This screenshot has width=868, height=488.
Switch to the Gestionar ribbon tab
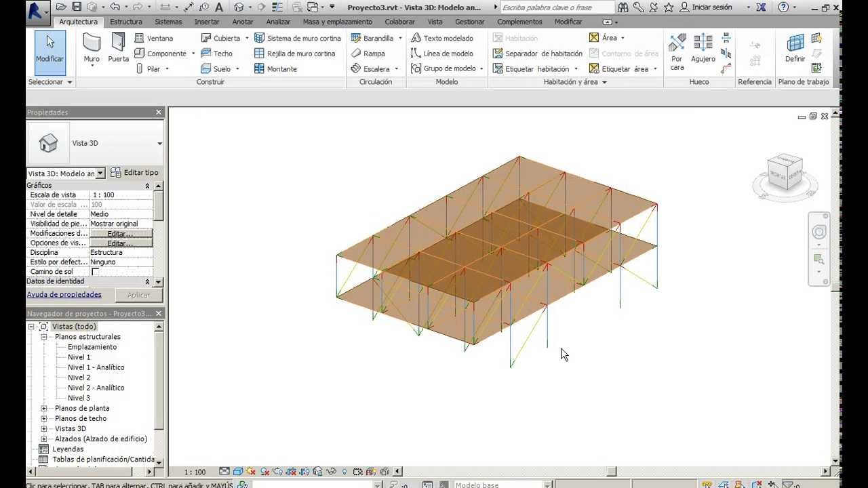click(x=470, y=22)
